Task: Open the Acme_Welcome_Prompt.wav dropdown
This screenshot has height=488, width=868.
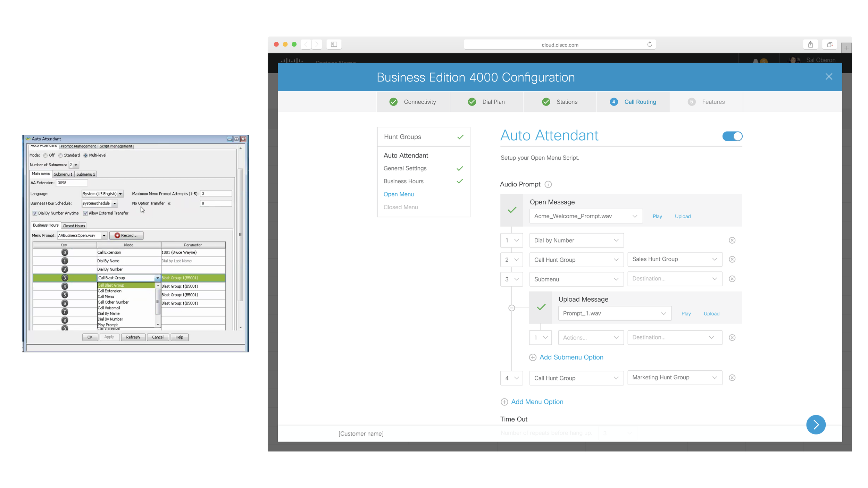Action: [x=586, y=216]
